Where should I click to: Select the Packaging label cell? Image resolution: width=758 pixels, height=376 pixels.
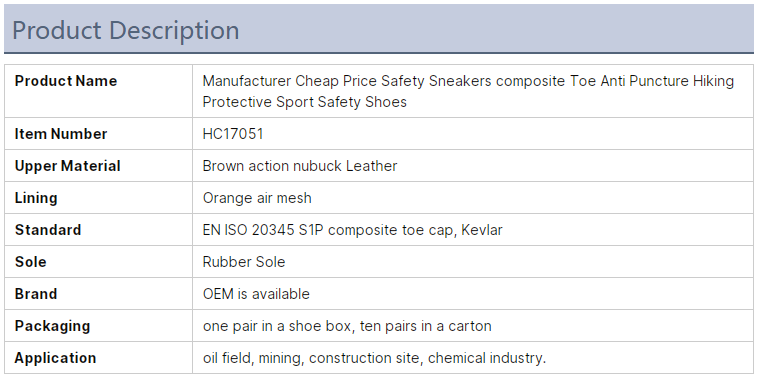click(x=99, y=325)
